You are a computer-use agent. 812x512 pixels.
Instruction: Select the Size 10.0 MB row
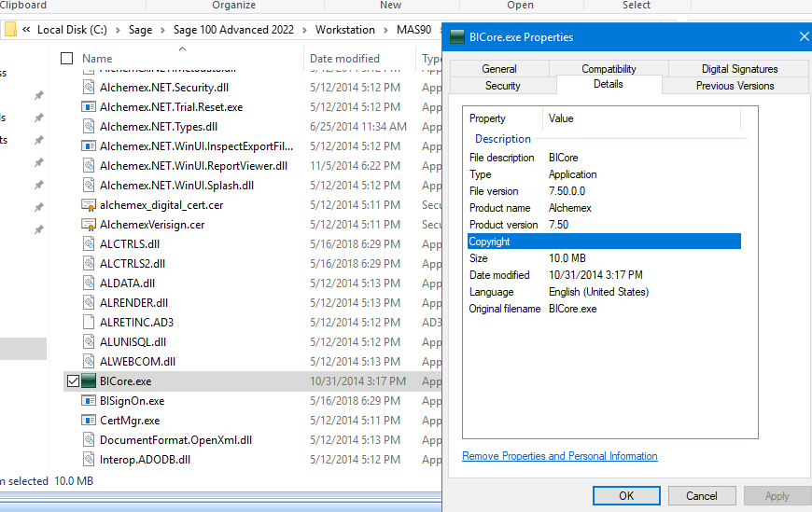[605, 257]
